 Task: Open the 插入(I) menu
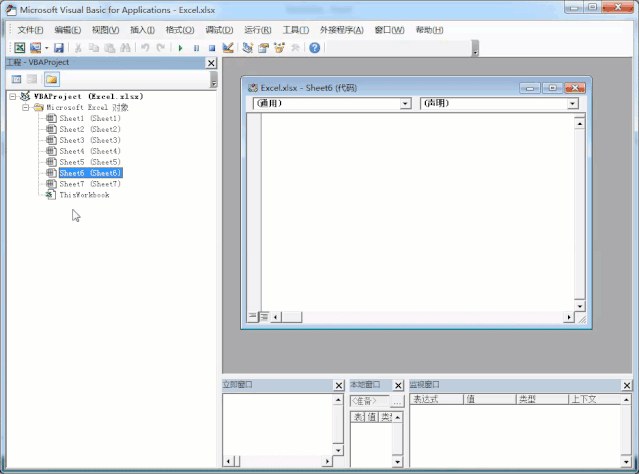(142, 30)
